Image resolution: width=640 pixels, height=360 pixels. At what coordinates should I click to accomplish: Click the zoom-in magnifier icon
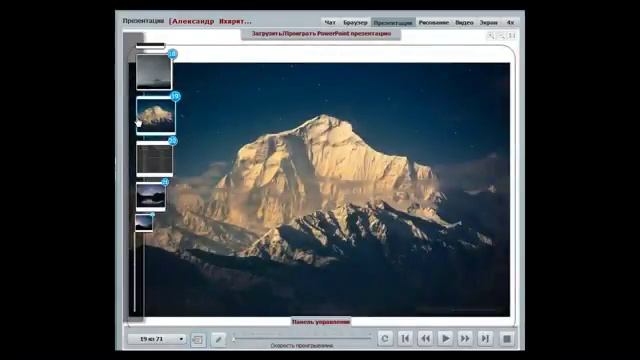491,36
